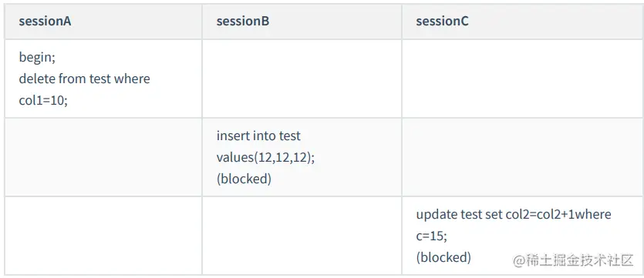The width and height of the screenshot is (644, 278).
Task: Click empty sessionB cell in the update row
Action: [x=302, y=236]
